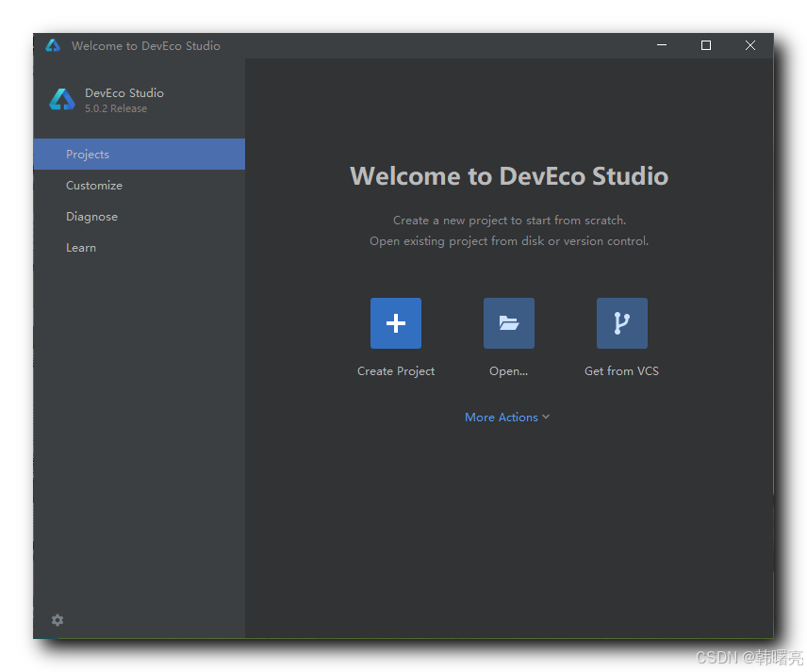
Task: Click the 'Open existing project from disk' line
Action: [509, 241]
